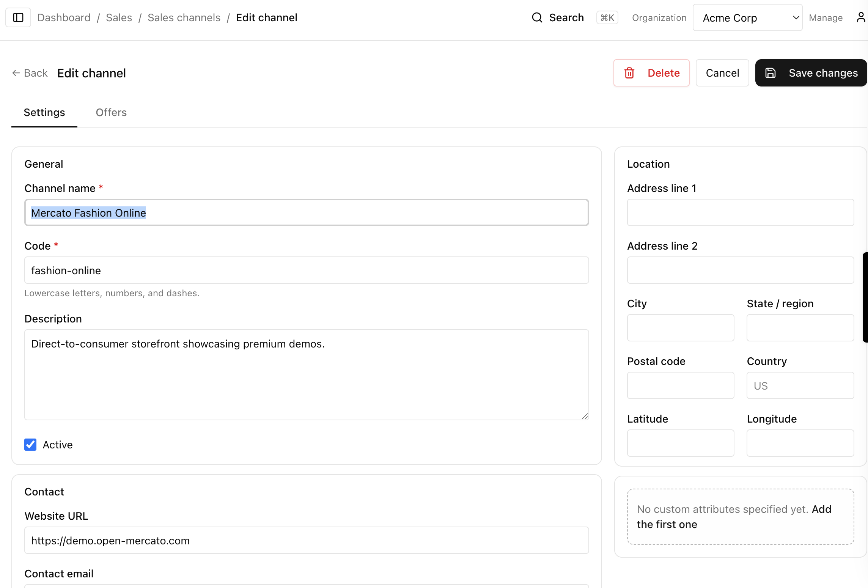
Task: Click the Code input field
Action: [307, 270]
